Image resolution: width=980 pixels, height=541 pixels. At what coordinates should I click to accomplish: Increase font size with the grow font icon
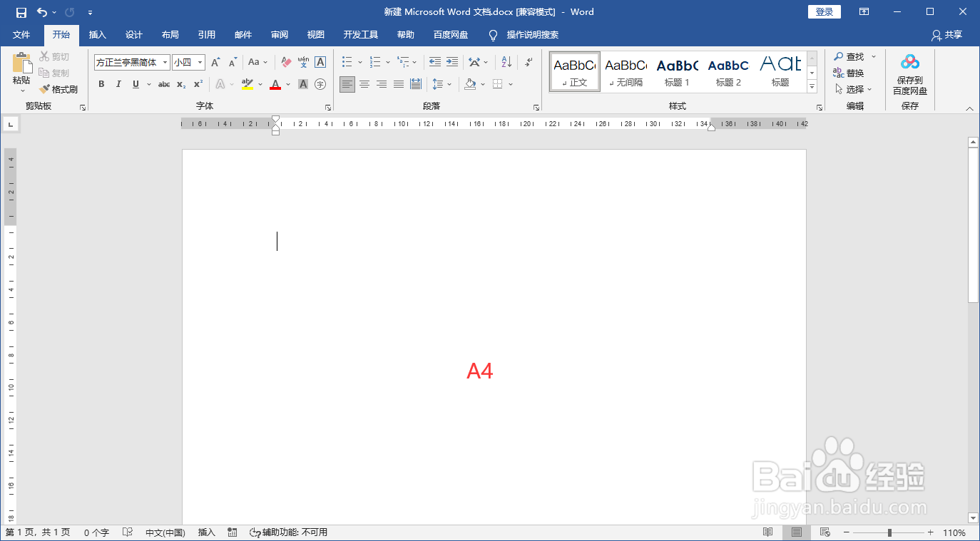215,63
